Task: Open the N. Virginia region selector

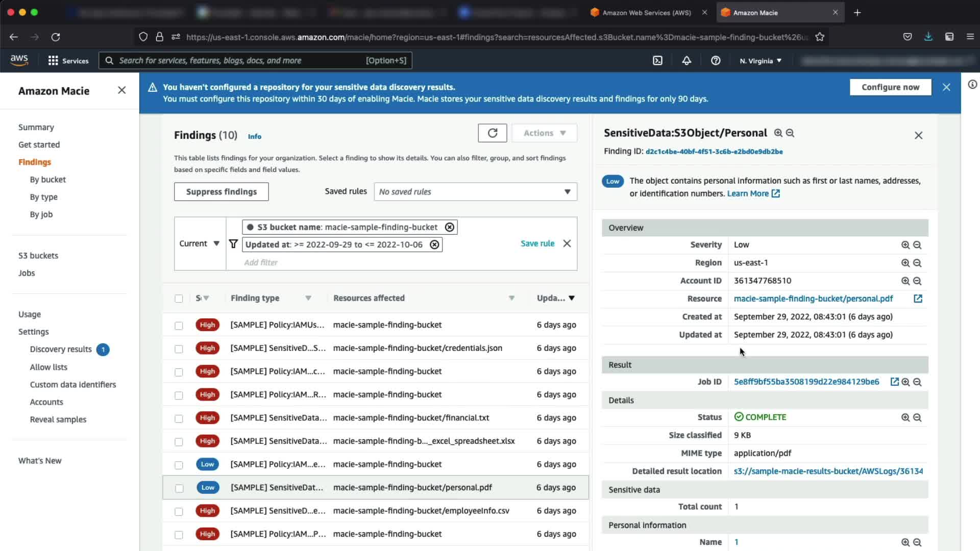Action: click(761, 61)
